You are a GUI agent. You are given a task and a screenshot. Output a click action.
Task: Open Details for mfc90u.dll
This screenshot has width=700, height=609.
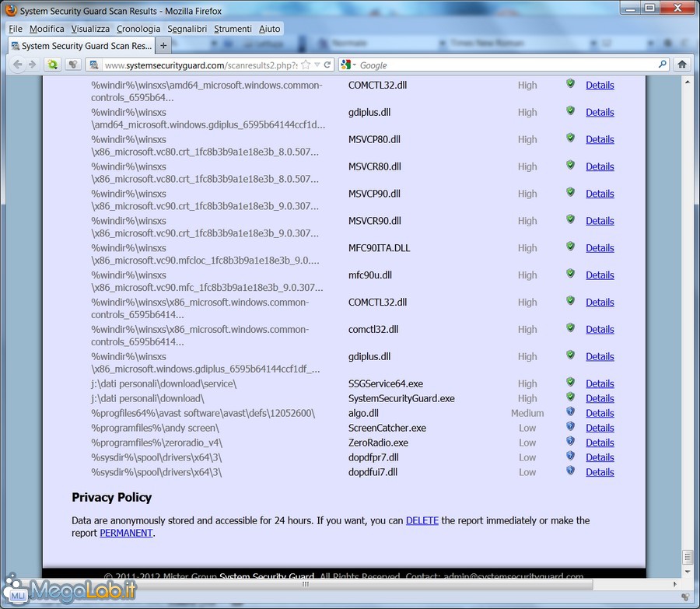600,275
